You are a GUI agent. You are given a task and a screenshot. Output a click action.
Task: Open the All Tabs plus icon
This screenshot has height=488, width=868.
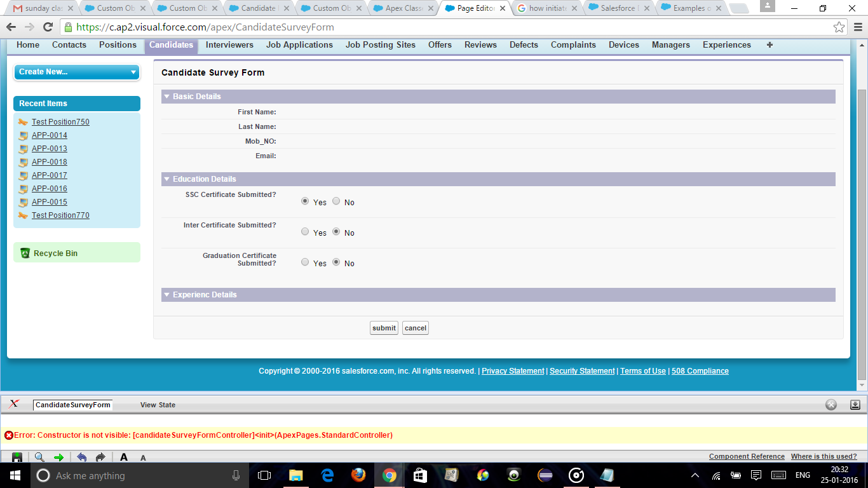[x=770, y=45]
